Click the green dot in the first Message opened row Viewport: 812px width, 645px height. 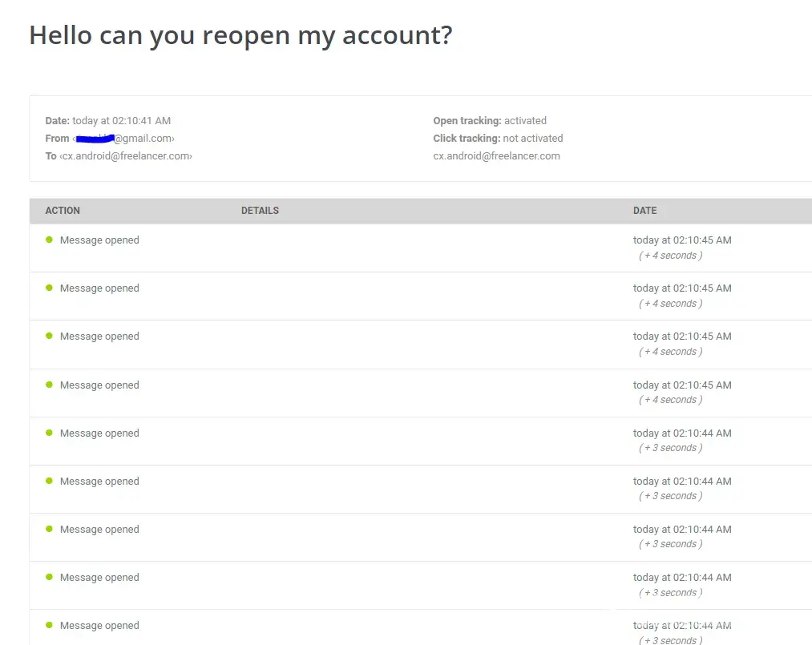click(x=49, y=240)
